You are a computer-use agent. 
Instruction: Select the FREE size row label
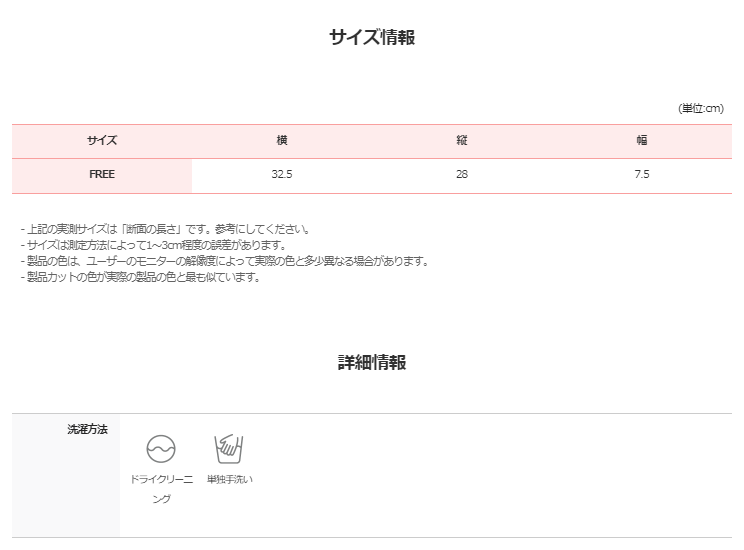pos(102,175)
